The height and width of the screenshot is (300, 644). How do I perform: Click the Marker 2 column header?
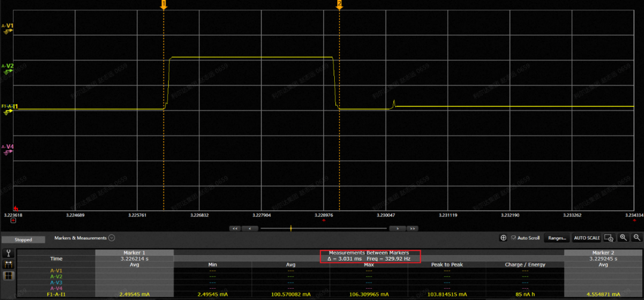click(603, 252)
